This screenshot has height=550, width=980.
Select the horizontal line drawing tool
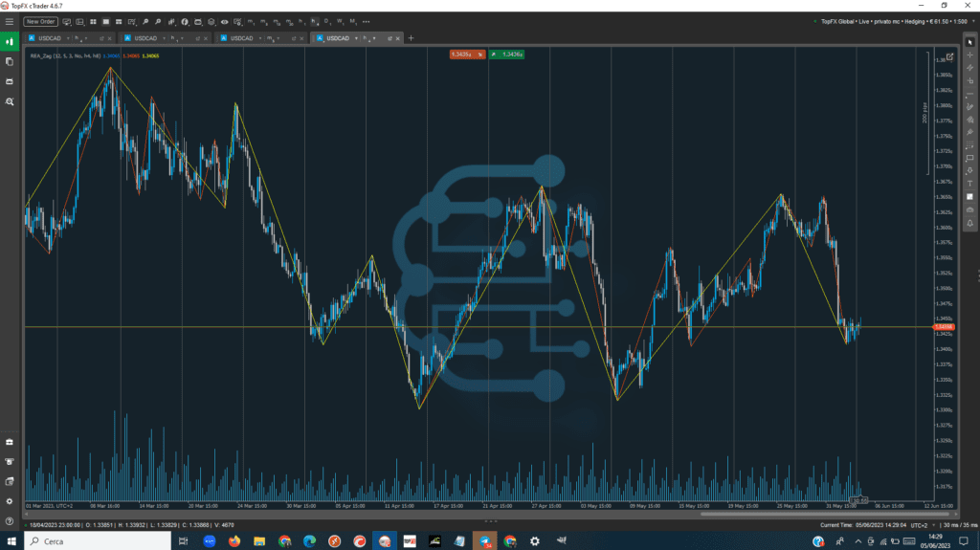click(x=970, y=94)
